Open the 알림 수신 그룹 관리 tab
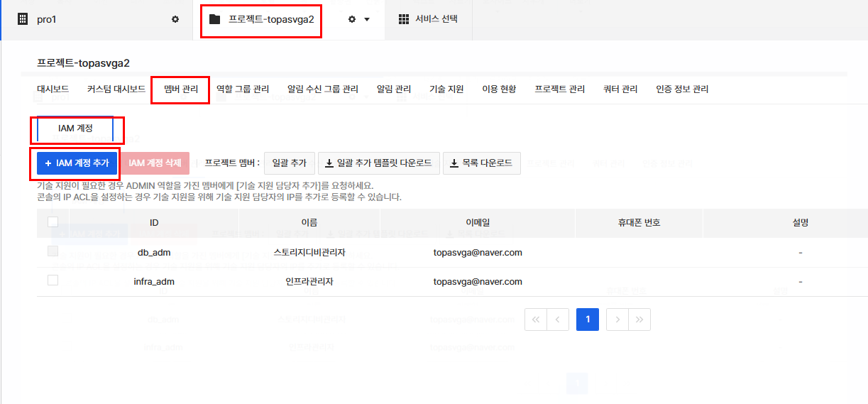 tap(323, 89)
